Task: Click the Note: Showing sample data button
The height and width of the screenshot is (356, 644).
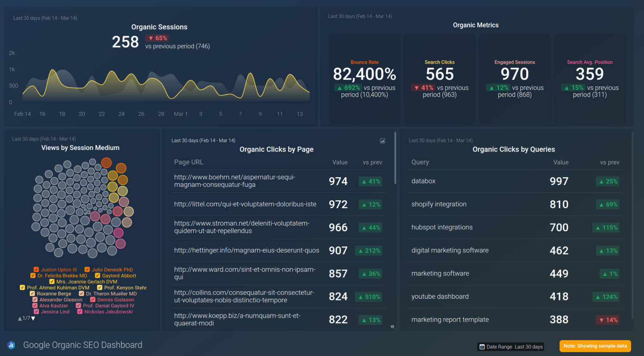Action: [x=595, y=346]
